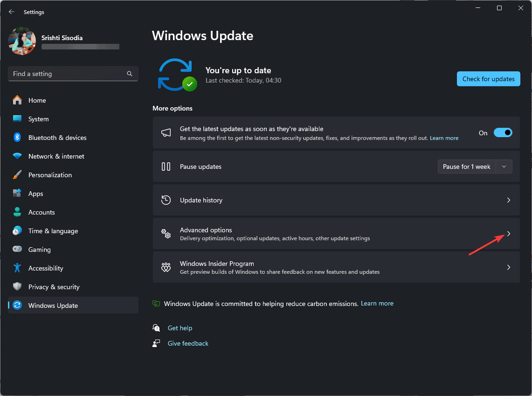Select Time & language

point(73,231)
